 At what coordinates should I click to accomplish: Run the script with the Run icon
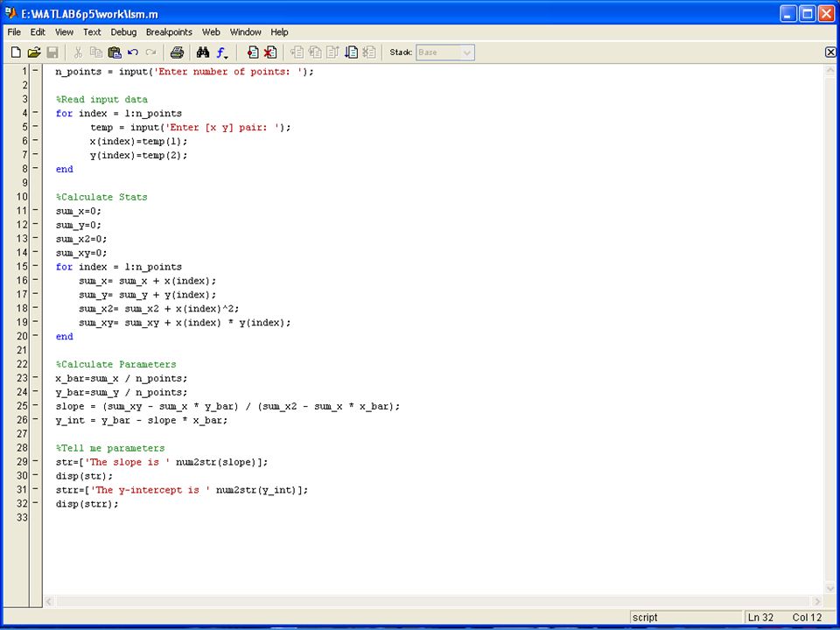pyautogui.click(x=352, y=52)
